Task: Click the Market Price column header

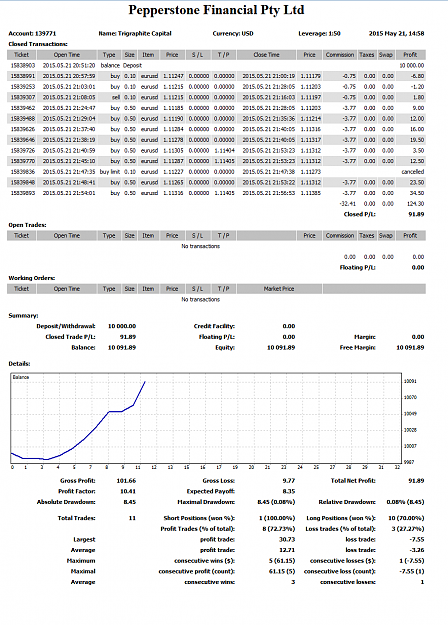Action: [x=279, y=289]
